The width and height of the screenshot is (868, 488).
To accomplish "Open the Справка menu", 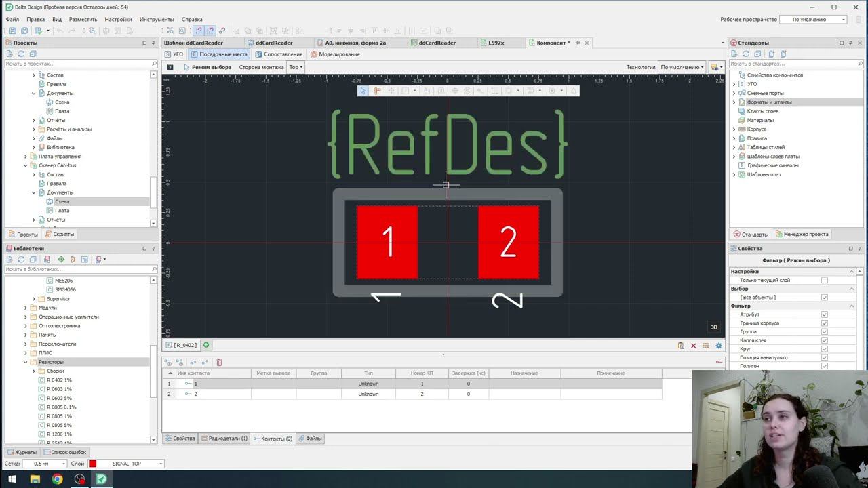I will click(192, 19).
